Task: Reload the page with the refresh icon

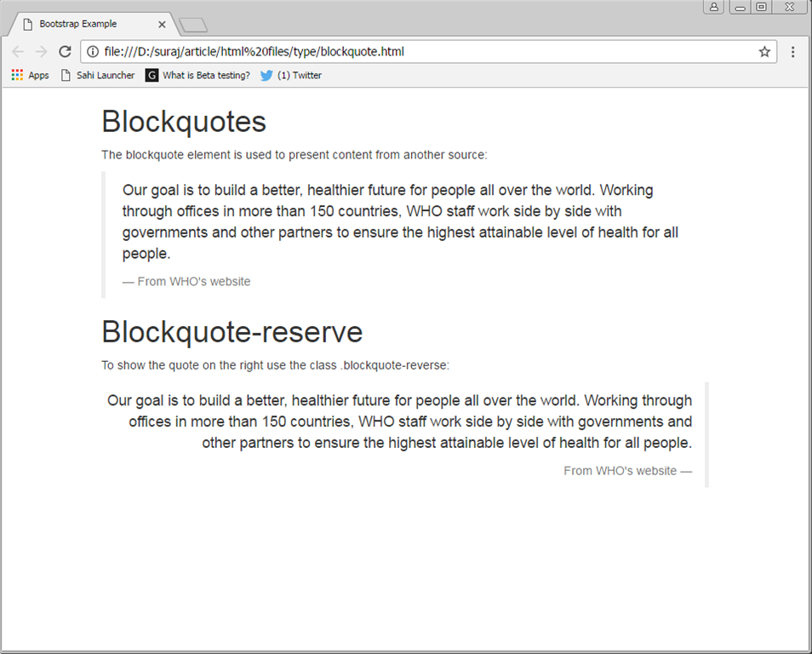Action: click(65, 52)
